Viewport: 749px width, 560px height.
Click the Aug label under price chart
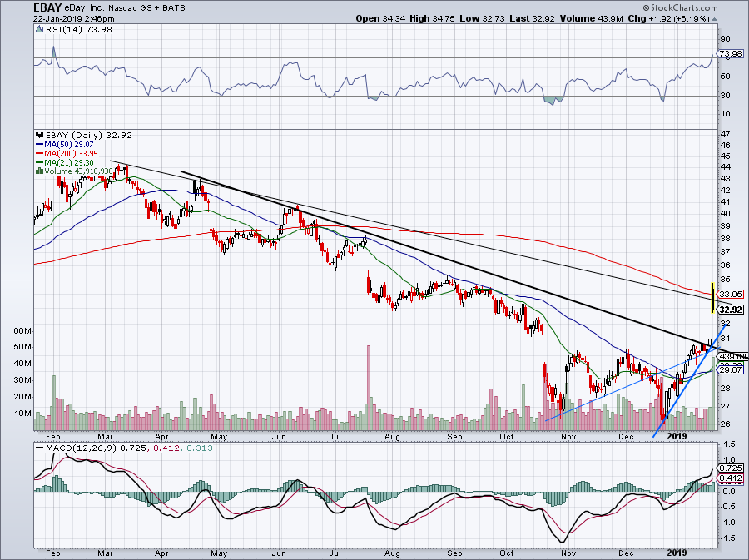392,437
